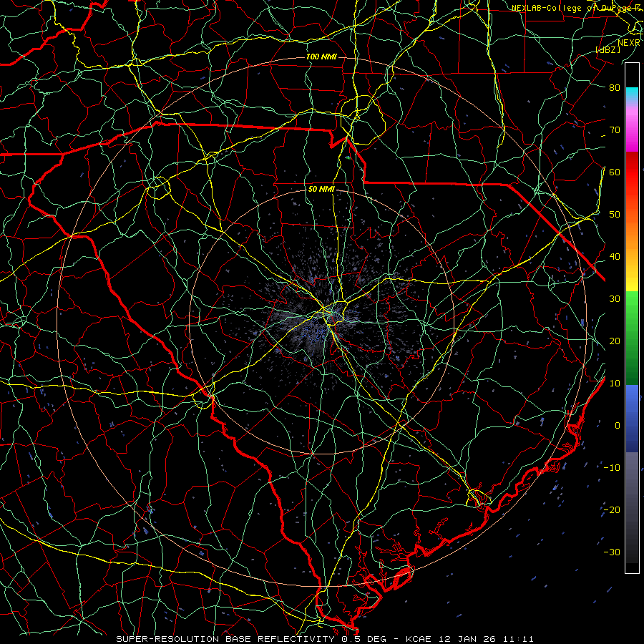This screenshot has height=644, width=644.
Task: Click the 10 value on the dBZ scale
Action: click(x=615, y=384)
